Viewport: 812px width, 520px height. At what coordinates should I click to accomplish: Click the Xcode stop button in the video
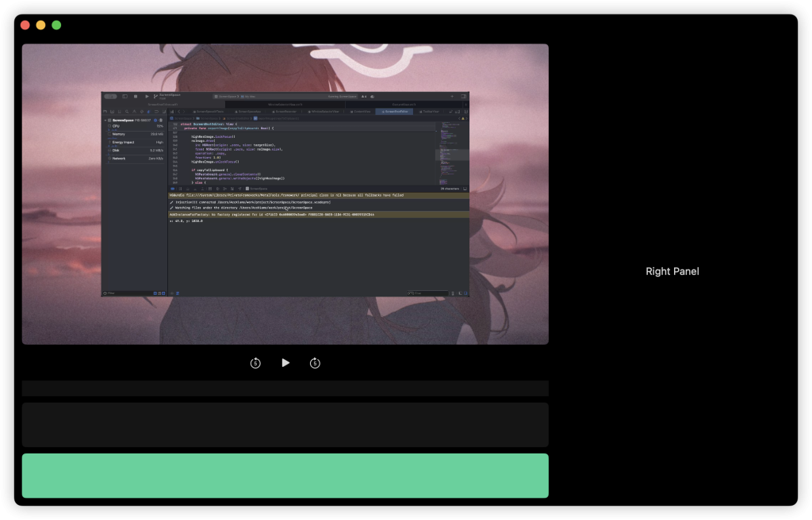136,96
